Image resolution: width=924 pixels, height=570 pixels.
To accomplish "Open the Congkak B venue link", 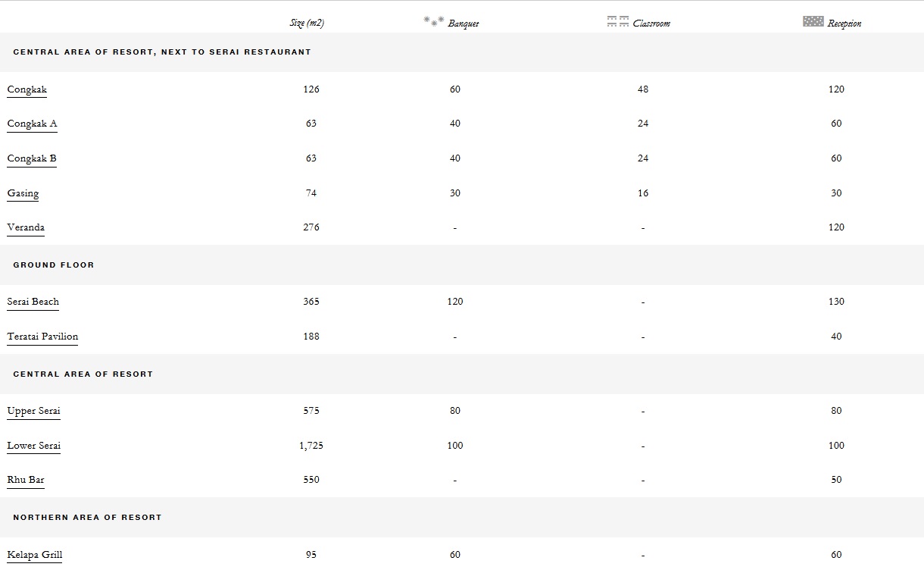I will click(x=32, y=158).
